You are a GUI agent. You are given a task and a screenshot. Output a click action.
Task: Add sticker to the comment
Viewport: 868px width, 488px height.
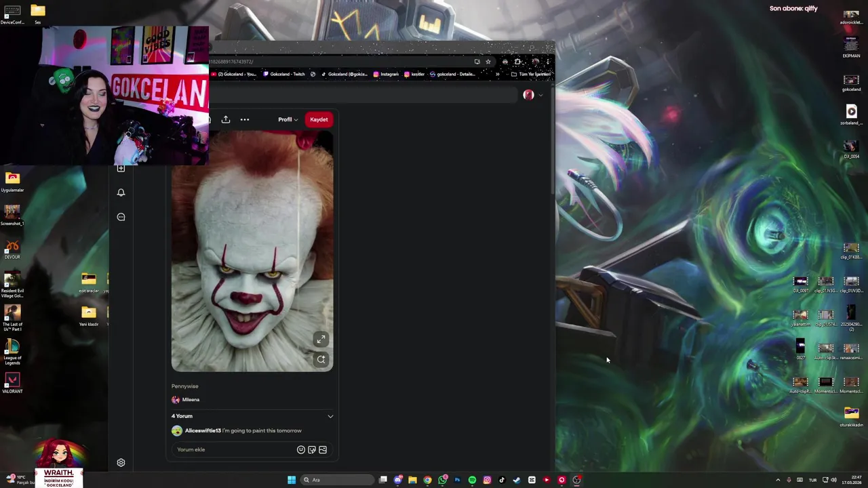tap(312, 449)
